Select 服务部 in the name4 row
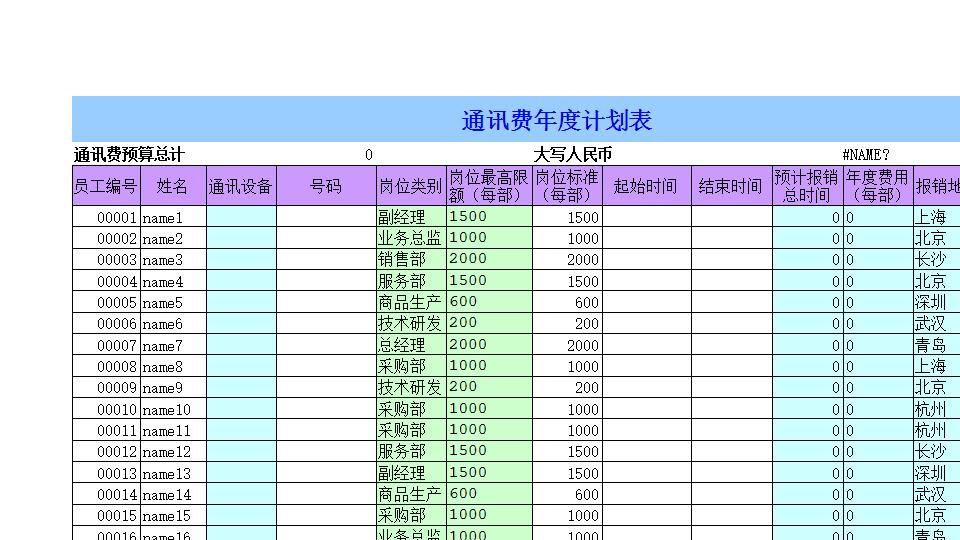The height and width of the screenshot is (540, 960). tap(411, 281)
